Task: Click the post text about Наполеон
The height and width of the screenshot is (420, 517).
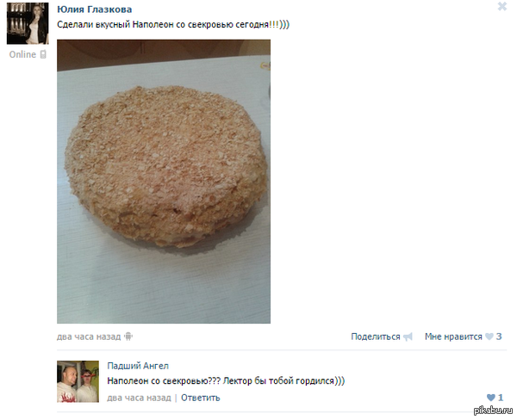Action: click(173, 25)
